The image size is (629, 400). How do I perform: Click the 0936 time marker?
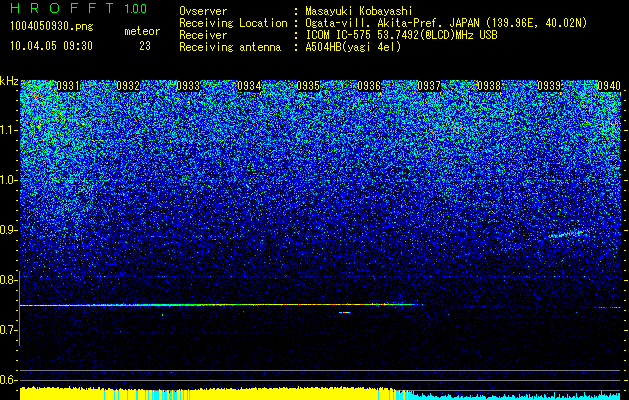pyautogui.click(x=369, y=86)
